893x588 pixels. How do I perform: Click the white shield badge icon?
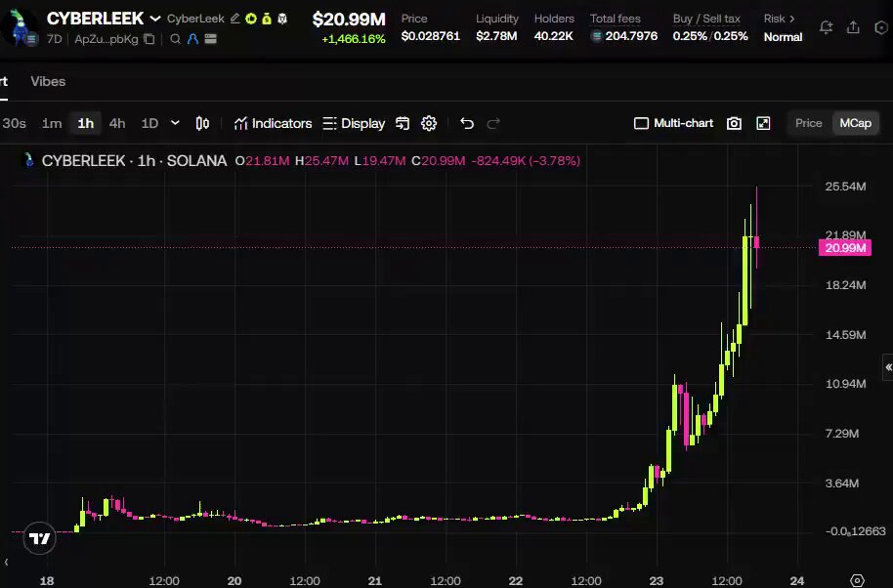click(282, 19)
